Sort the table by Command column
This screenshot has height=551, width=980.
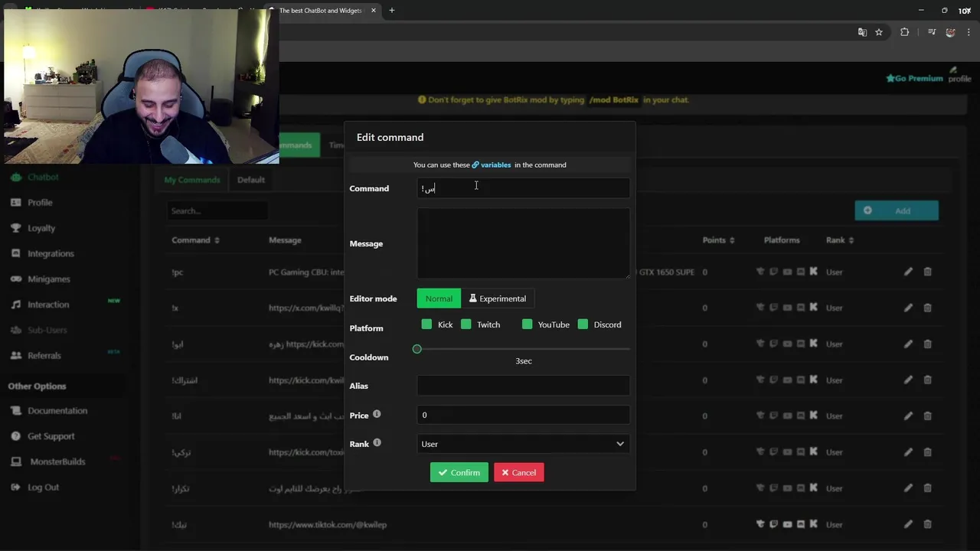point(196,240)
